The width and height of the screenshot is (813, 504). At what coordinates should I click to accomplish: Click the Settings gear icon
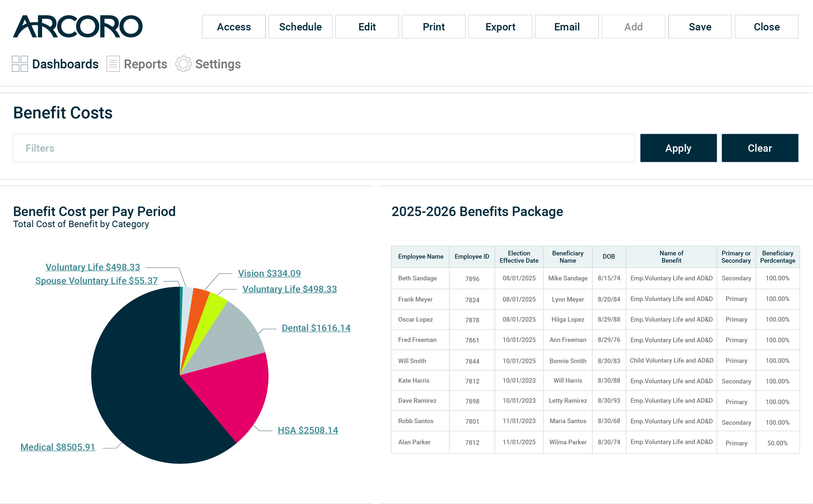point(183,64)
